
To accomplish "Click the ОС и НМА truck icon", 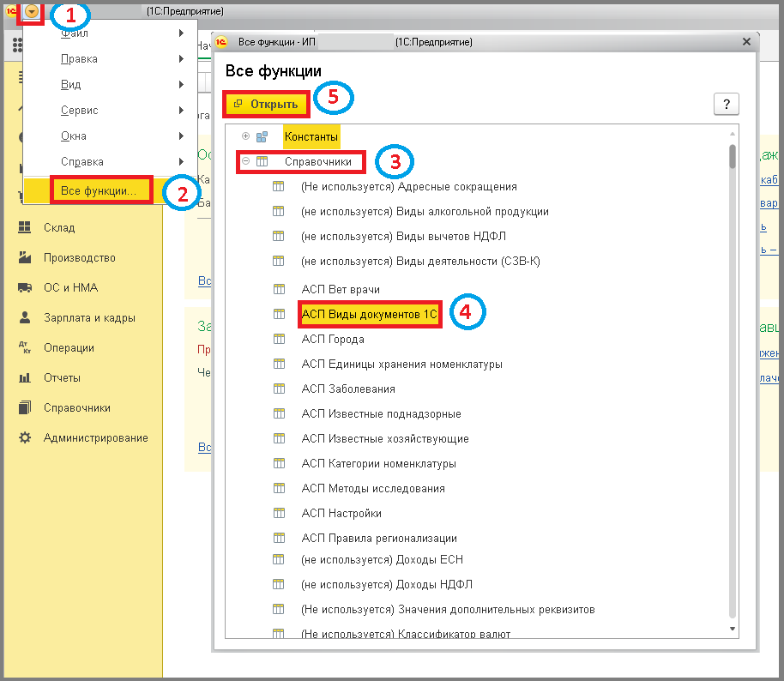I will pos(25,287).
